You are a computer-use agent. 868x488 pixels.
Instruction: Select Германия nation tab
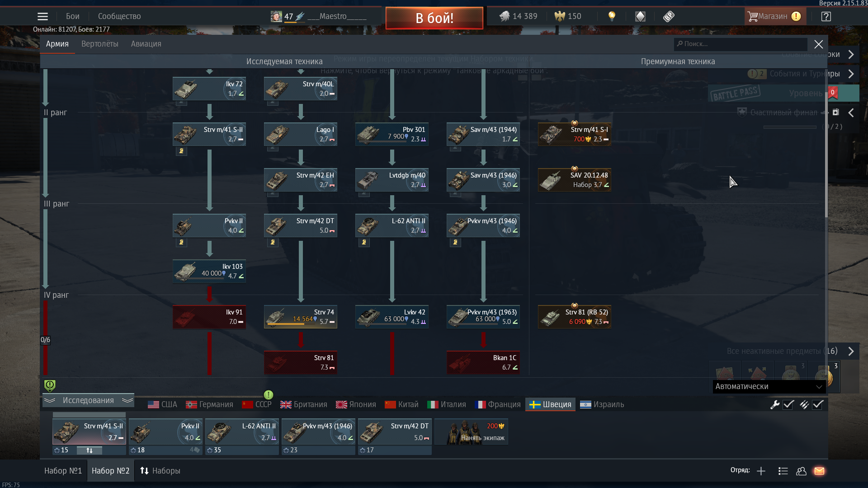(210, 405)
